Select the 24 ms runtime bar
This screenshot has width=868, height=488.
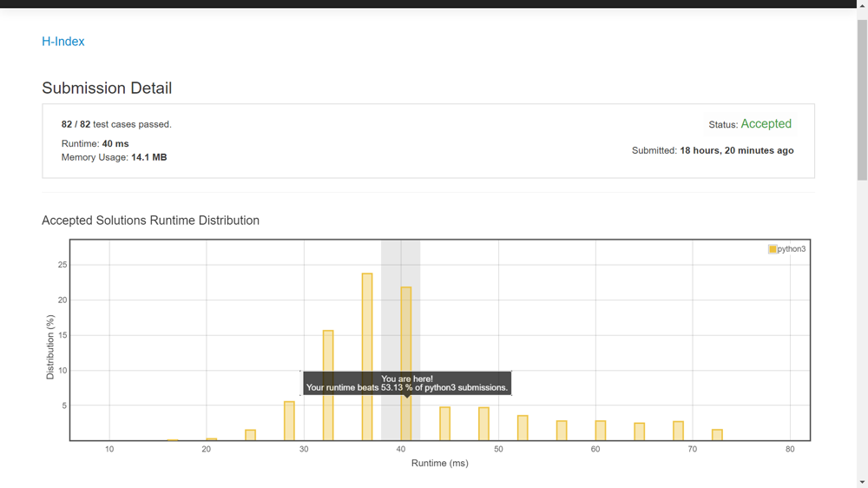point(251,435)
